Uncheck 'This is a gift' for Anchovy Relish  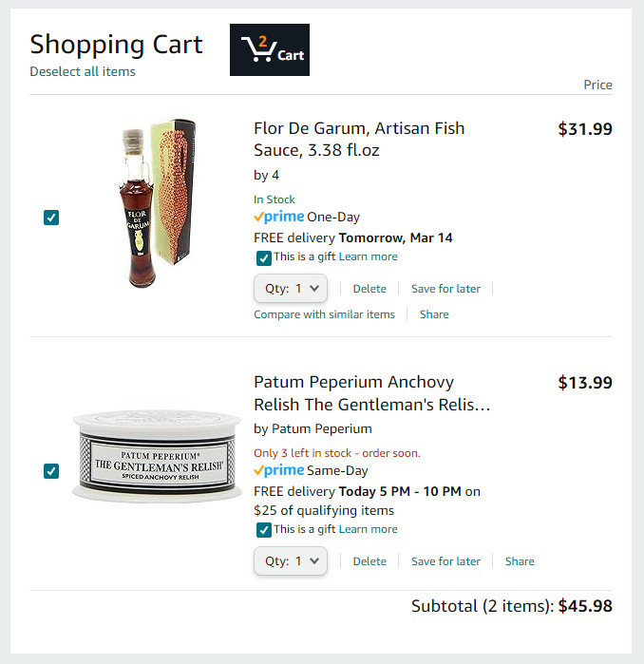263,530
